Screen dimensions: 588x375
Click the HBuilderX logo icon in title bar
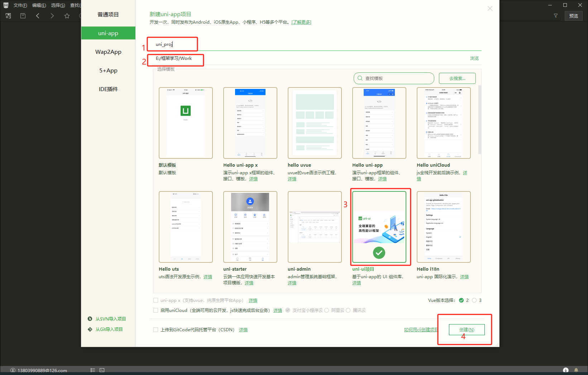click(6, 5)
